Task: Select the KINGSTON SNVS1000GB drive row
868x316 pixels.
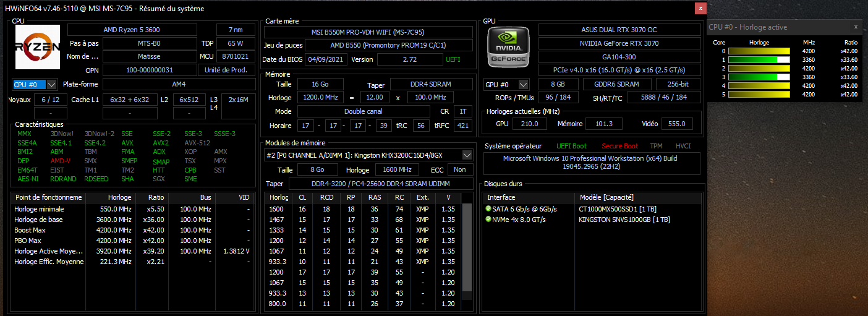Action: [x=624, y=220]
